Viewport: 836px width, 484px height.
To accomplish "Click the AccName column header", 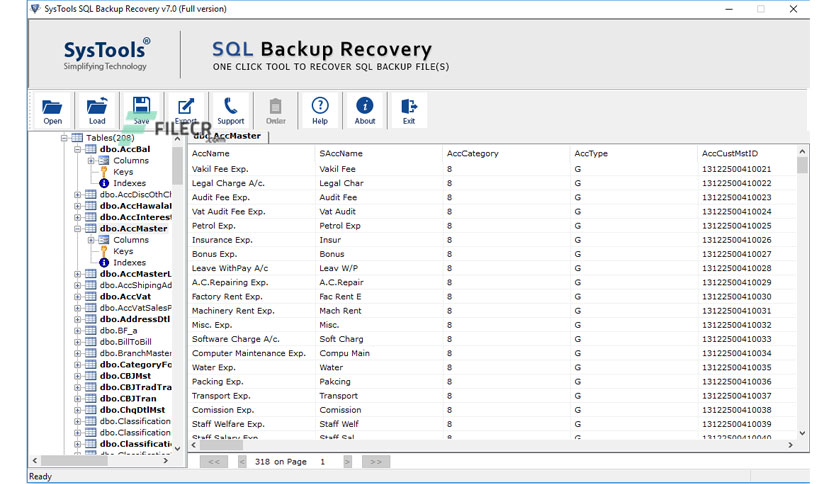I will 211,154.
